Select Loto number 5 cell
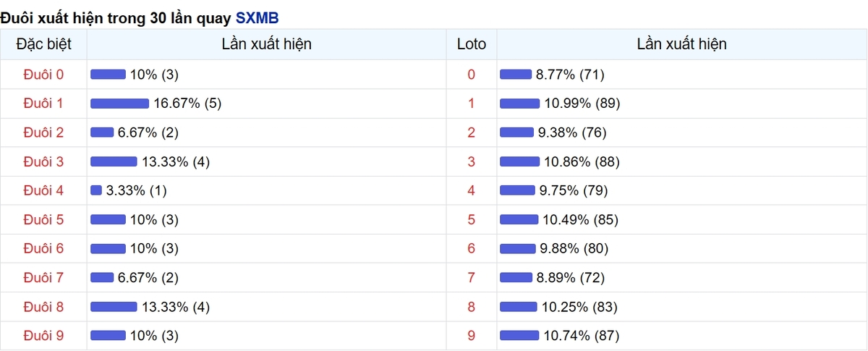Screen dimensions: 868x351 tap(472, 219)
